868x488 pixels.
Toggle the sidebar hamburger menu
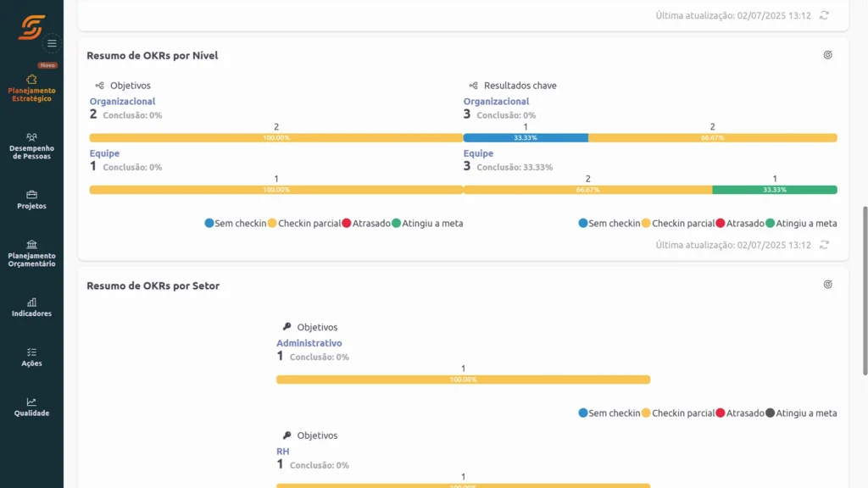click(x=52, y=43)
